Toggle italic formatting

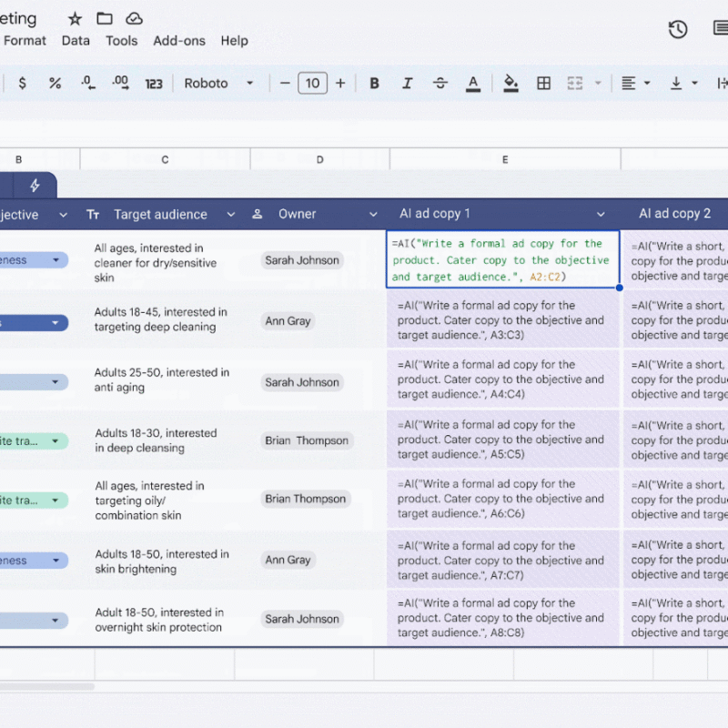[x=407, y=83]
